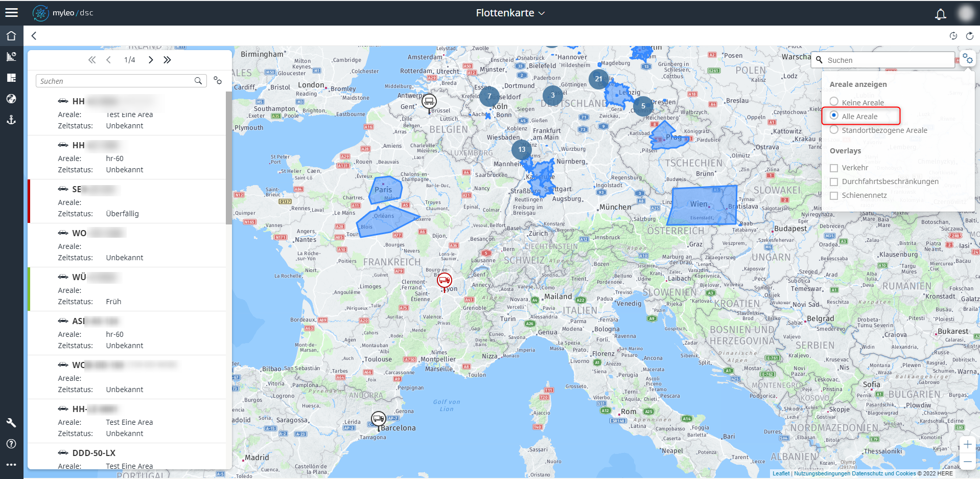
Task: Zoom in the map with plus
Action: [967, 445]
